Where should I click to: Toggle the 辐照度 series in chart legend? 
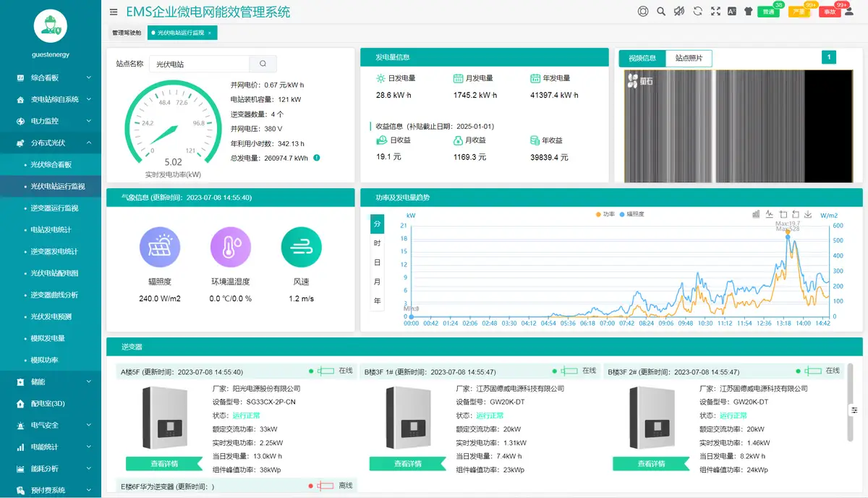coord(637,214)
